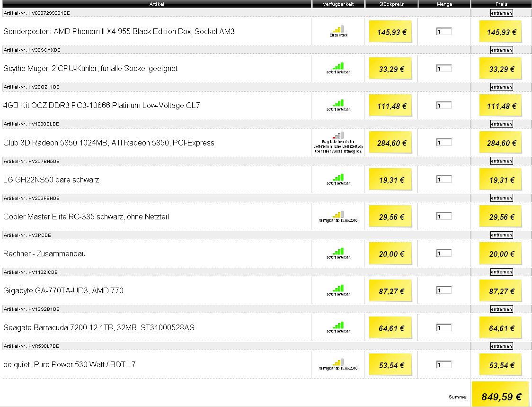Viewport: 532px width, 407px height.
Task: Open the LG GH22NS50 bare schwarz article
Action: pos(51,180)
